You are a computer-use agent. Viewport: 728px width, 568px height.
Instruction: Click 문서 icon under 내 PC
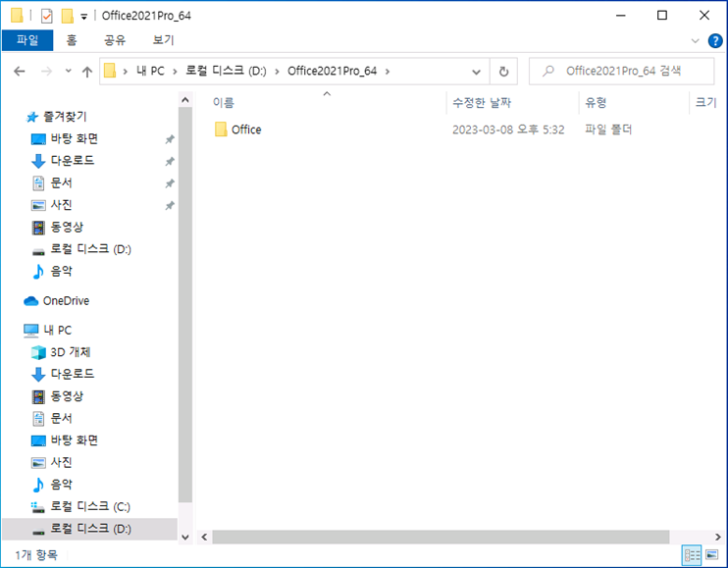(x=38, y=419)
